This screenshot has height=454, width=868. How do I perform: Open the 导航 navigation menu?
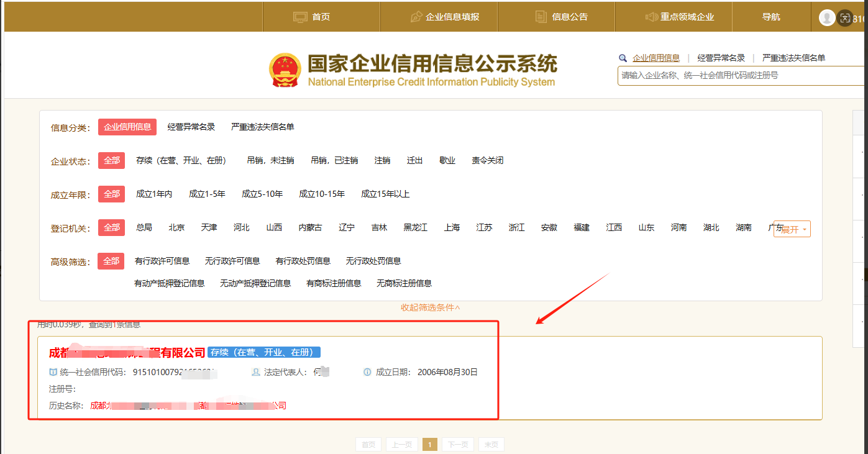(771, 17)
